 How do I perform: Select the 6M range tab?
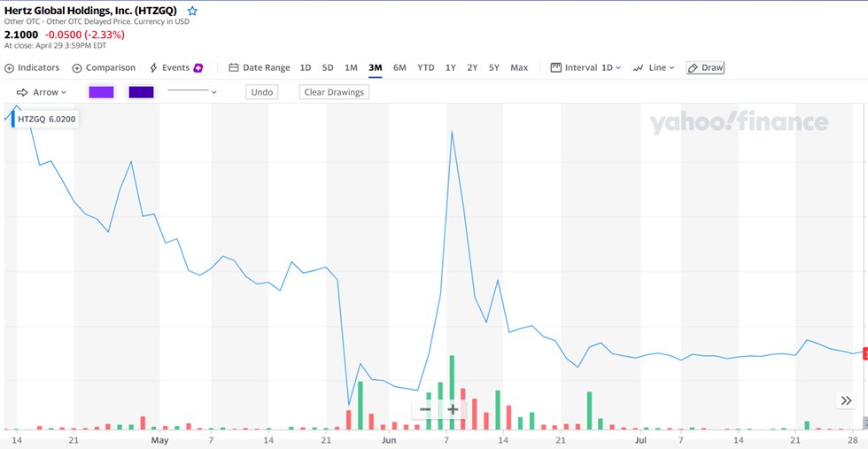click(x=399, y=67)
